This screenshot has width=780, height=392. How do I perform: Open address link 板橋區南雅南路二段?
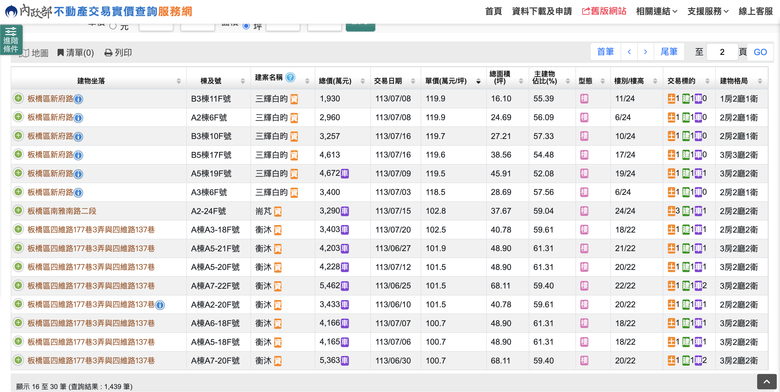click(62, 211)
